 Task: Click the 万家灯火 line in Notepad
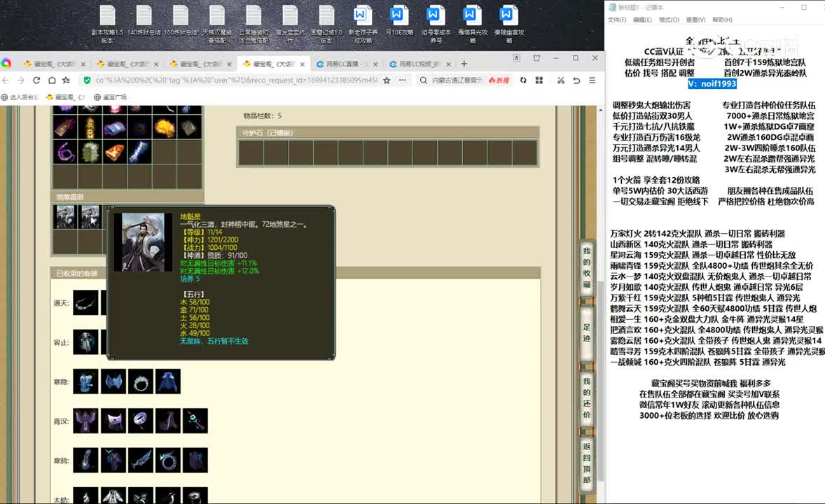point(697,234)
